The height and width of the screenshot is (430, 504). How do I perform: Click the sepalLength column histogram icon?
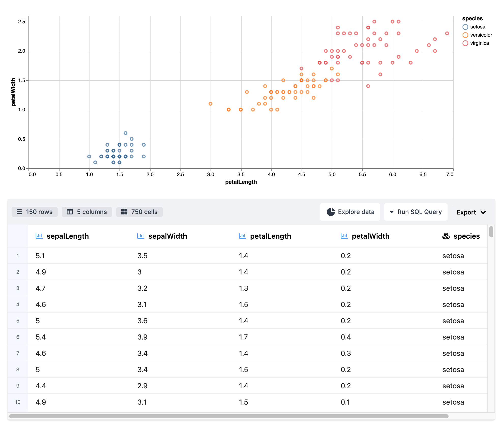[39, 236]
